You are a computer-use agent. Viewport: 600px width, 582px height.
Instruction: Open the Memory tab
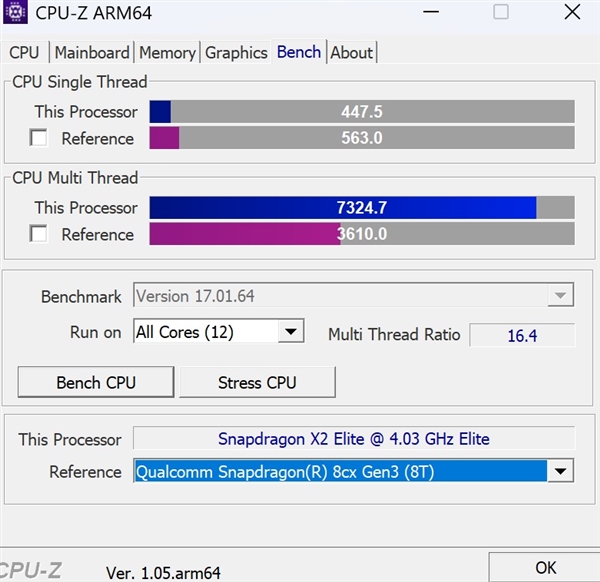click(x=167, y=52)
